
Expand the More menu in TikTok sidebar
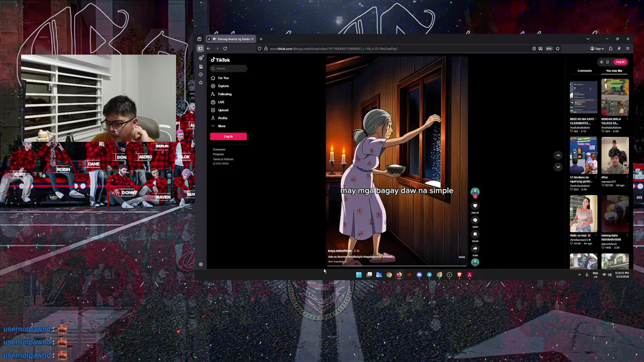click(x=218, y=126)
